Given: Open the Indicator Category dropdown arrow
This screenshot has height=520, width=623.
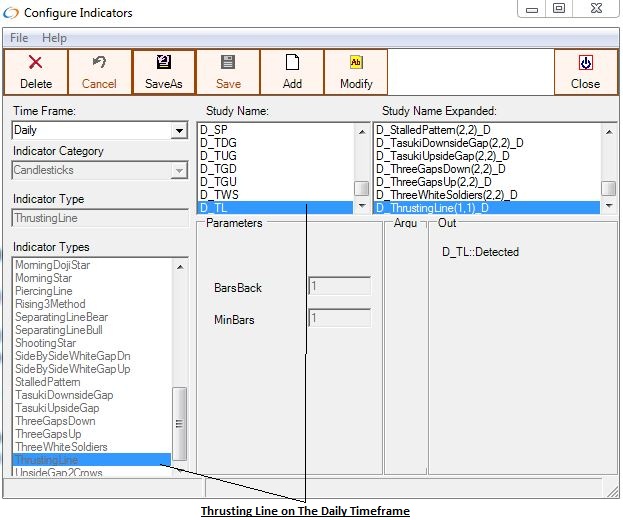Looking at the screenshot, I should point(179,171).
